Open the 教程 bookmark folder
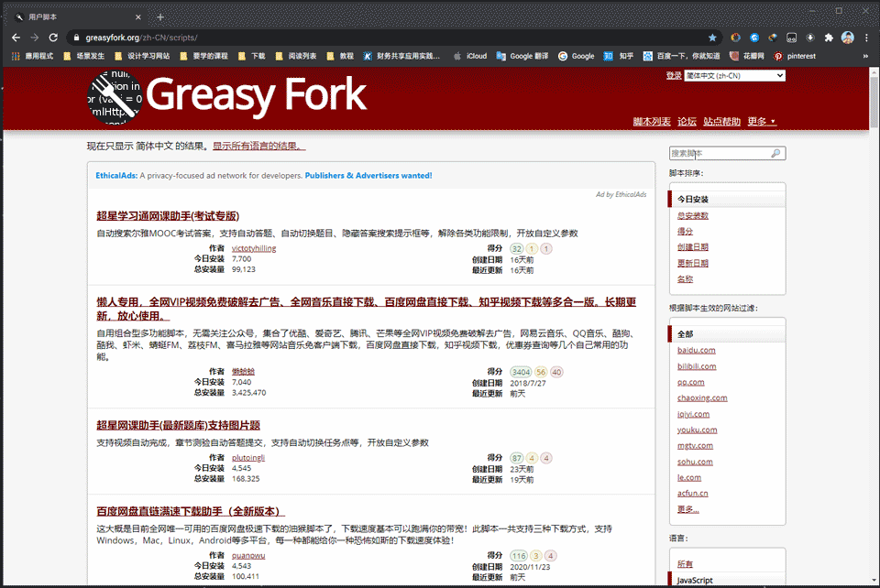The height and width of the screenshot is (588, 880). 340,56
